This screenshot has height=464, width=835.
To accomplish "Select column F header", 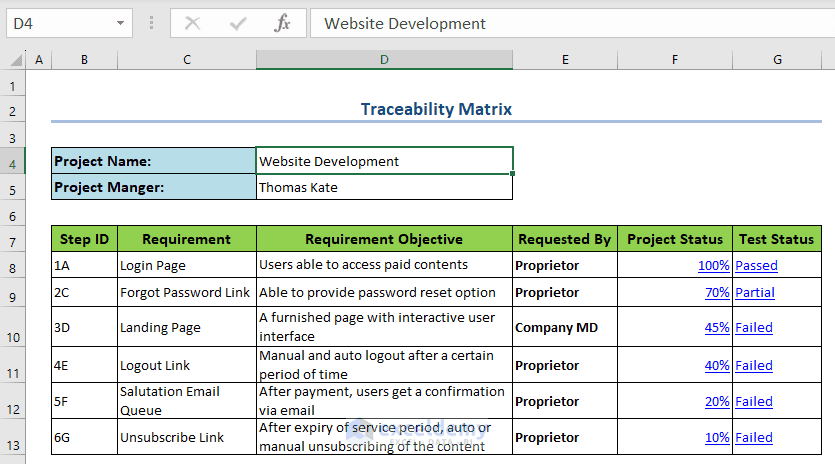I will tap(675, 60).
